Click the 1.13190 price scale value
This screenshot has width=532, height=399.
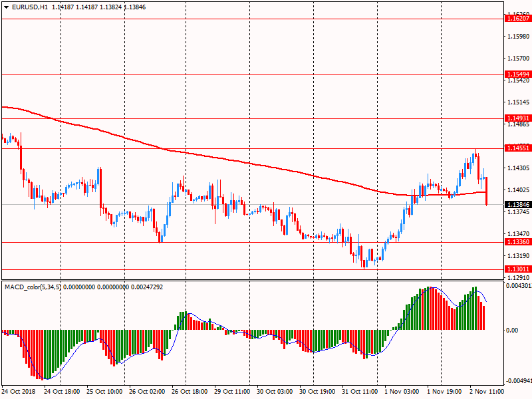click(x=518, y=255)
